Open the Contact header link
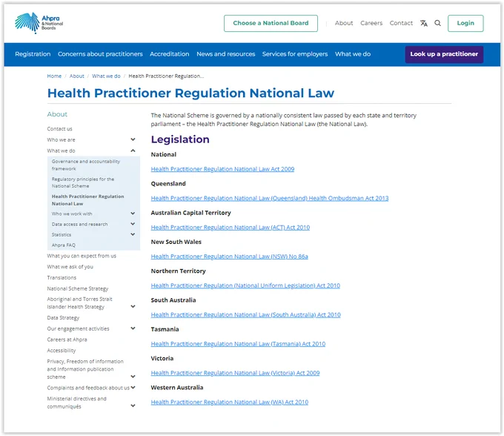The width and height of the screenshot is (504, 436). pyautogui.click(x=401, y=23)
